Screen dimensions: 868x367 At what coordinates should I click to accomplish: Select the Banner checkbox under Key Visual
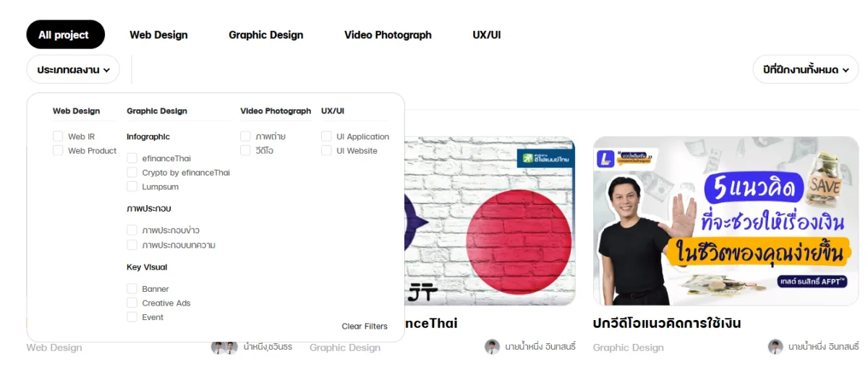[x=132, y=289]
